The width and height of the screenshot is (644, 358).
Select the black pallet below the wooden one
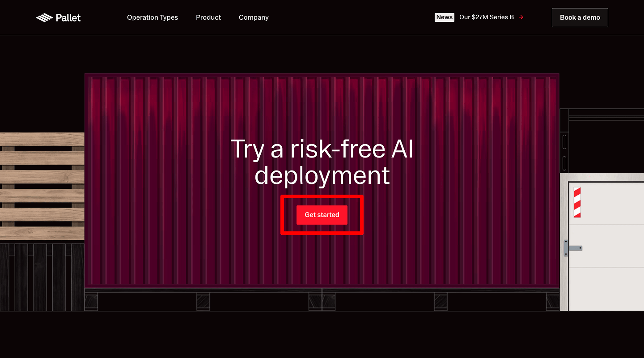point(42,277)
